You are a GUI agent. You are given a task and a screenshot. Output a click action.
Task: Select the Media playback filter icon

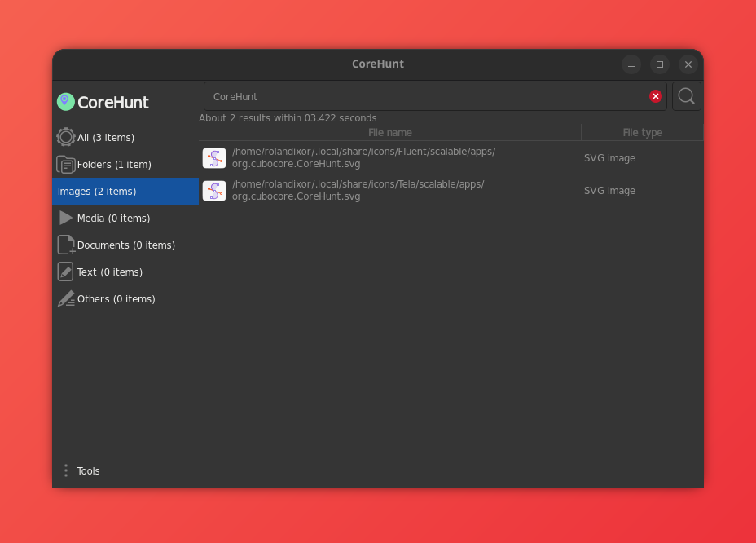coord(66,218)
